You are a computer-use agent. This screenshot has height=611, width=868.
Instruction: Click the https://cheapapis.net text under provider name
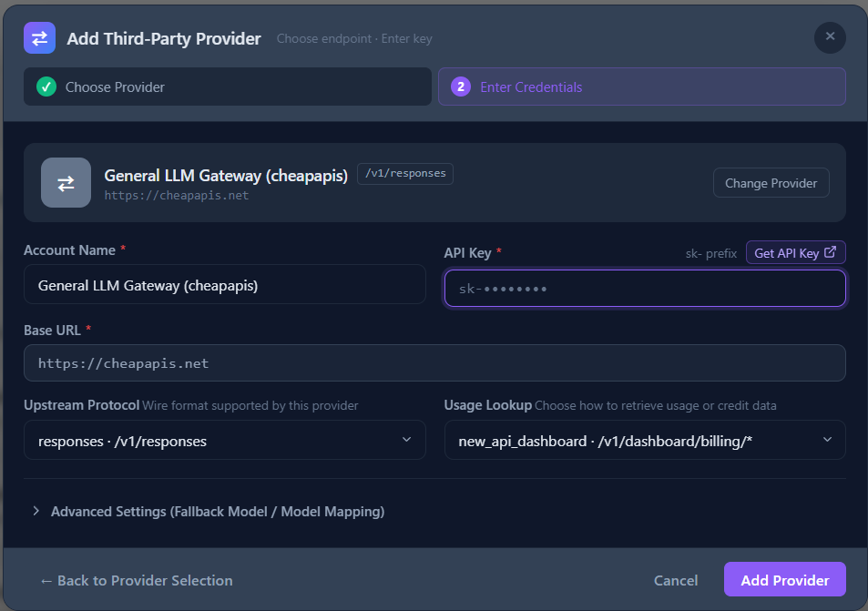click(177, 196)
